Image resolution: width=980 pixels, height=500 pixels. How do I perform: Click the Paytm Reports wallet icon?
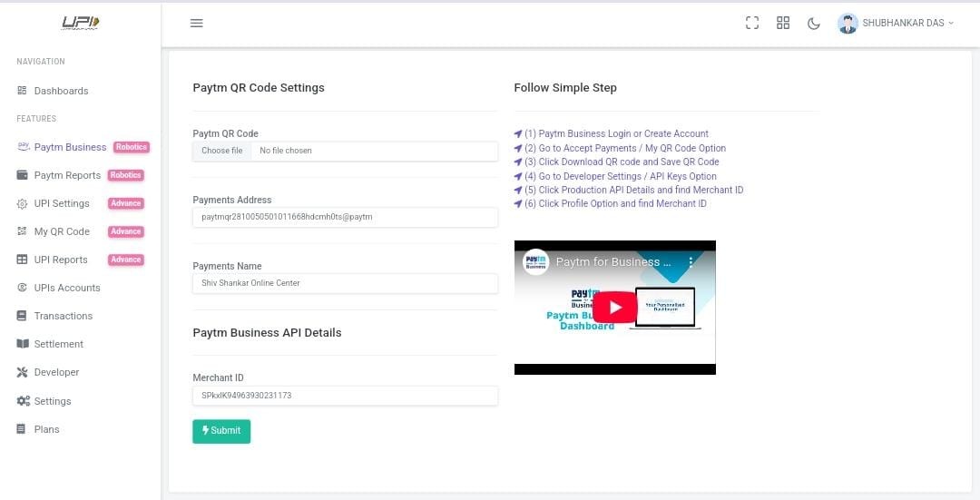[22, 175]
